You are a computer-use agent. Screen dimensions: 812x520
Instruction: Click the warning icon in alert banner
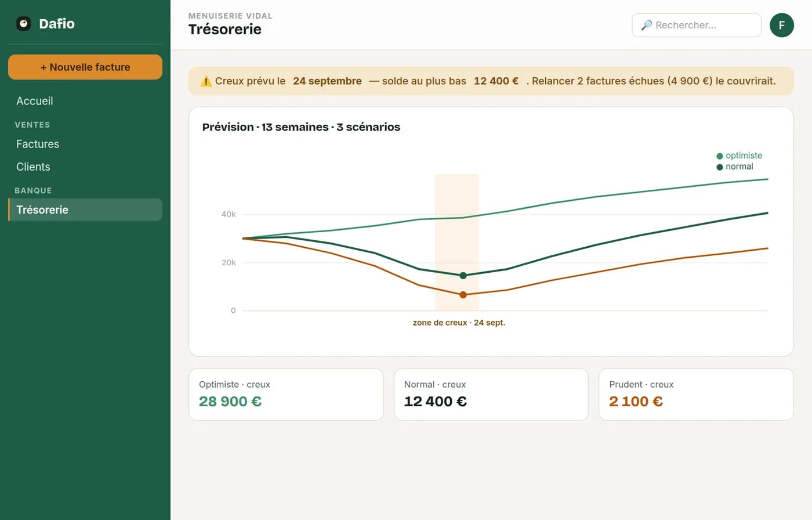206,81
